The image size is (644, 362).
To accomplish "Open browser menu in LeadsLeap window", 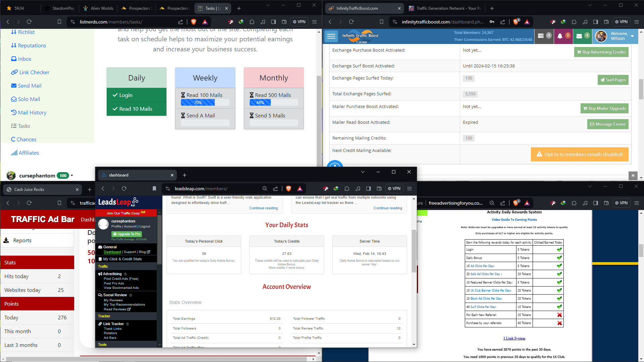I will pos(409,189).
